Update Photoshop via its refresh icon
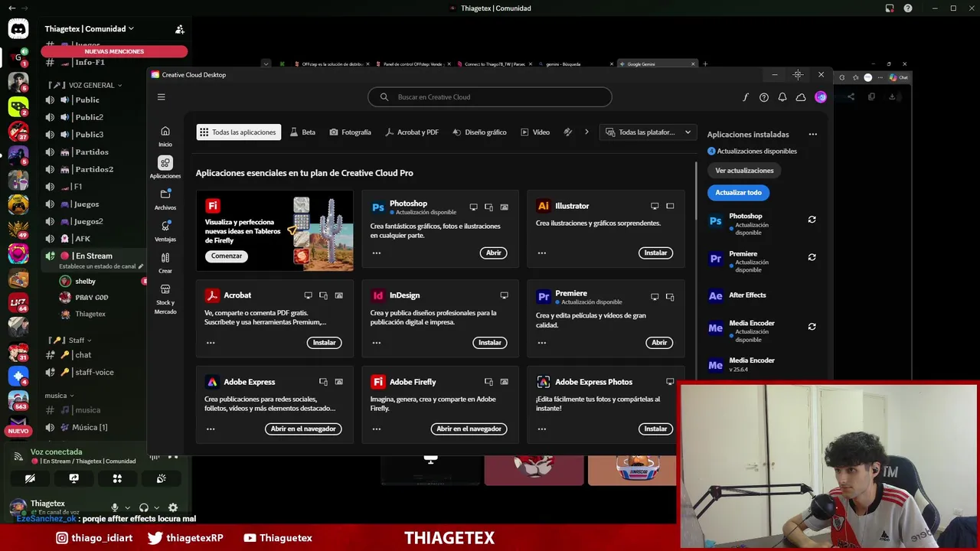This screenshot has height=551, width=980. pos(812,220)
